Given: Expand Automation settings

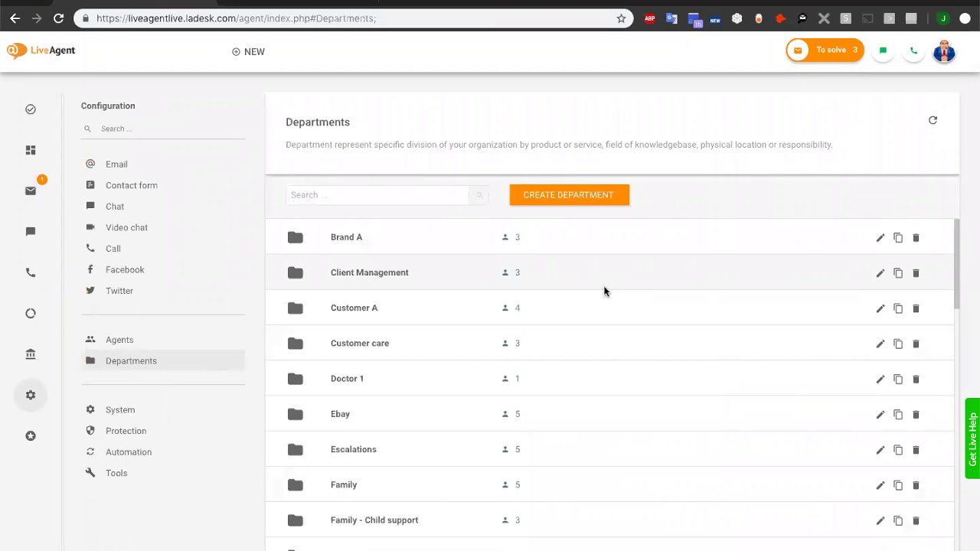Looking at the screenshot, I should (129, 452).
